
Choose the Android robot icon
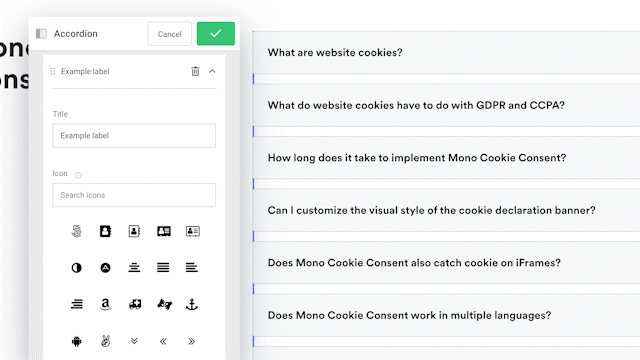pos(76,341)
